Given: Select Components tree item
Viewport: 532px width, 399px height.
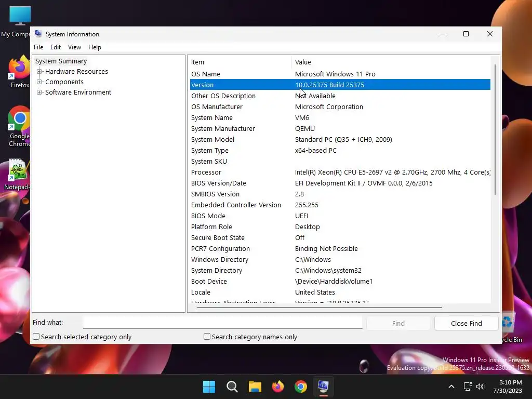Looking at the screenshot, I should tap(64, 82).
